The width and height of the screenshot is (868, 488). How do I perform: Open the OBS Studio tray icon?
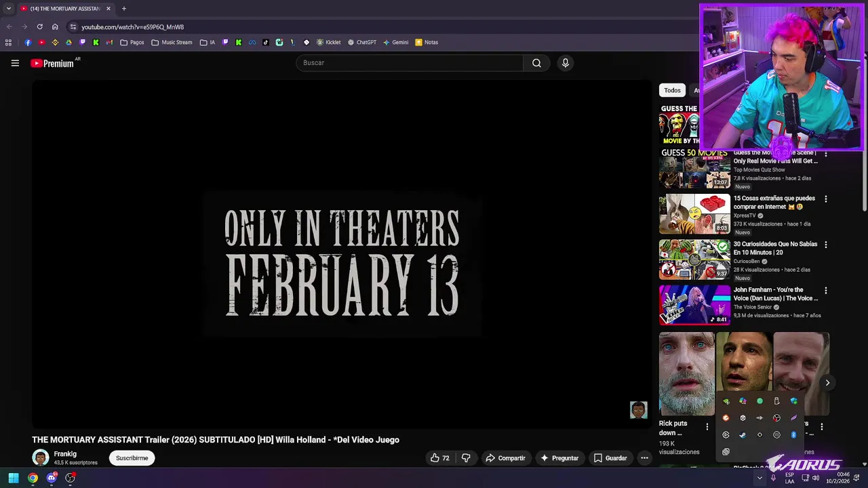776,418
